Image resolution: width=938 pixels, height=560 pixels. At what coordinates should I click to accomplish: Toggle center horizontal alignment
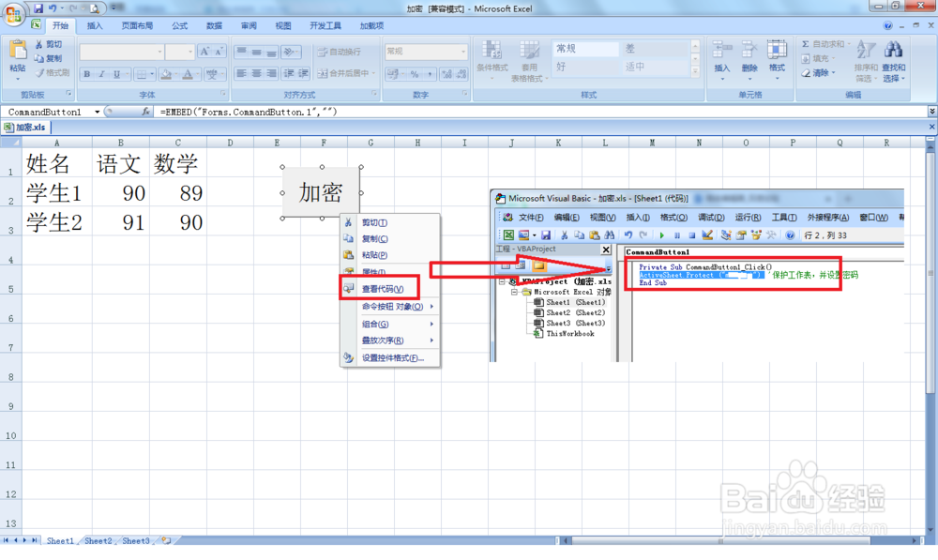coord(256,73)
